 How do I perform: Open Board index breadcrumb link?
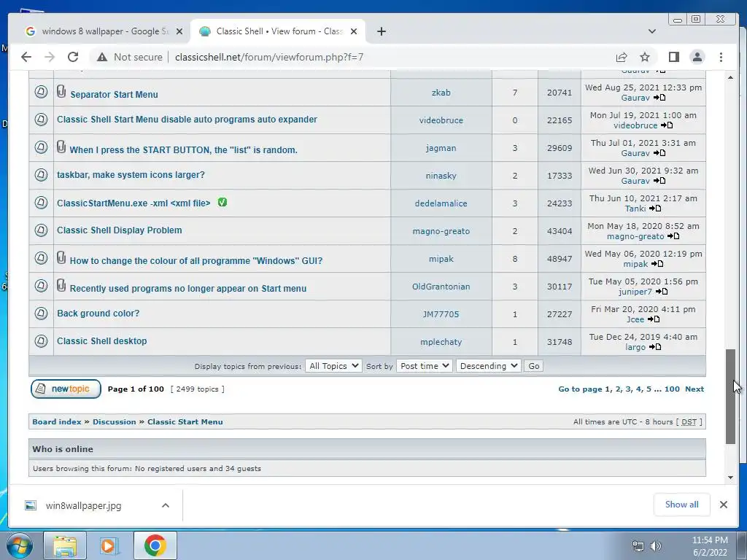tap(57, 422)
